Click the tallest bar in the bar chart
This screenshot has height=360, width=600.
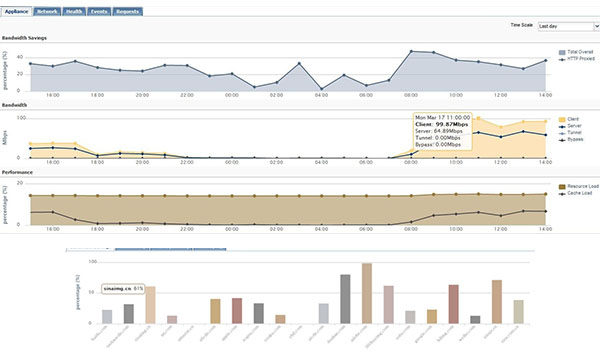[367, 293]
